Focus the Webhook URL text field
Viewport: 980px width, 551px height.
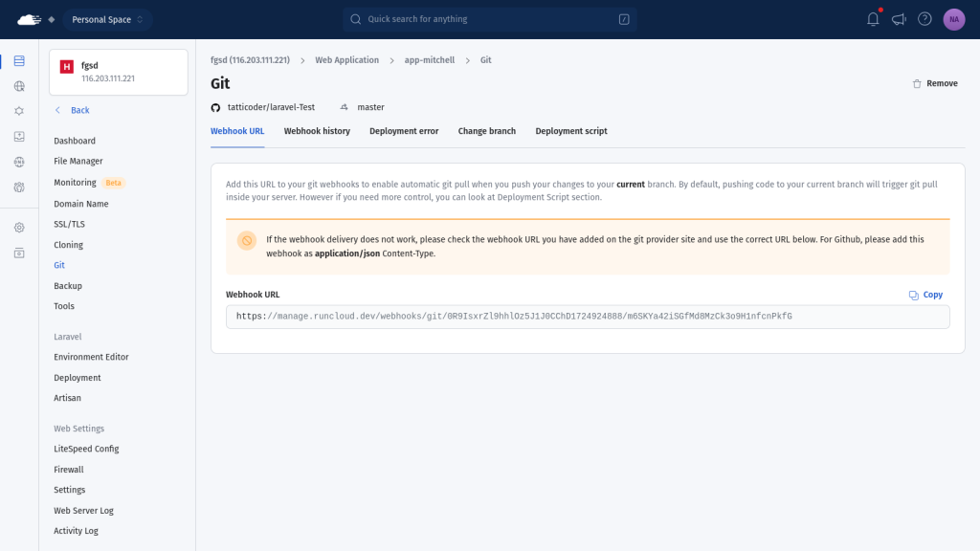click(587, 317)
